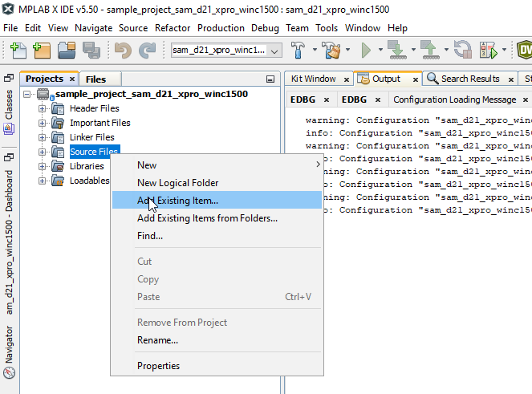Click Make and Program Device icon
532x394 pixels.
tap(396, 51)
